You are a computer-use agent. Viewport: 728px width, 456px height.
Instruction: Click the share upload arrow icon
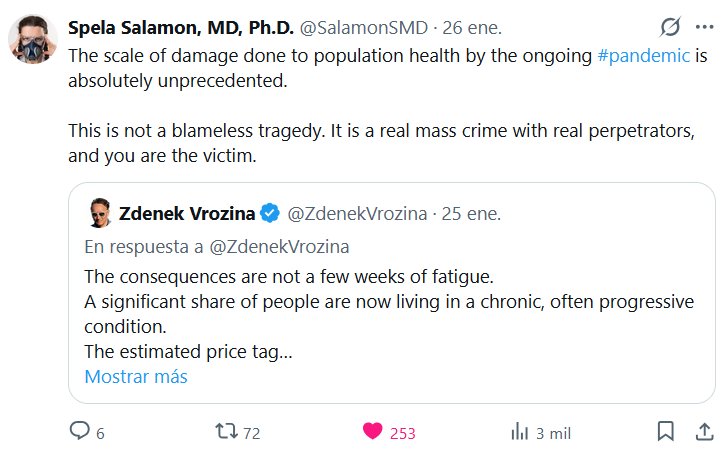pyautogui.click(x=702, y=432)
